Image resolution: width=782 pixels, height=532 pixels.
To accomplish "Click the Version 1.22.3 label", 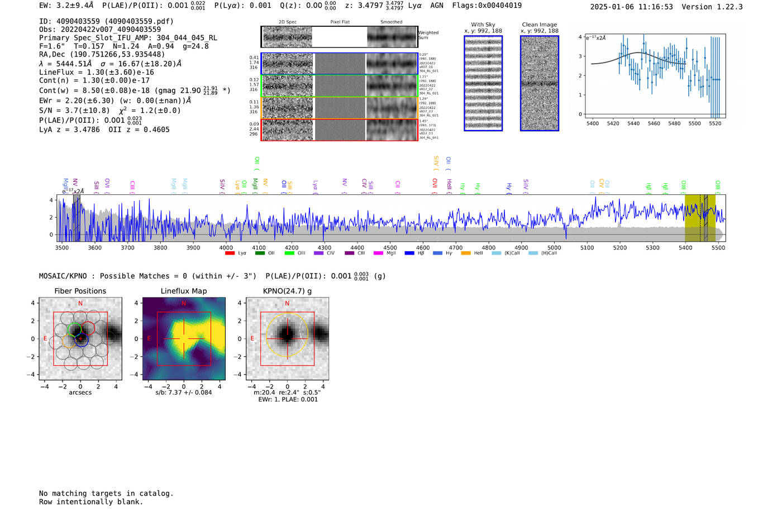I will pos(712,7).
